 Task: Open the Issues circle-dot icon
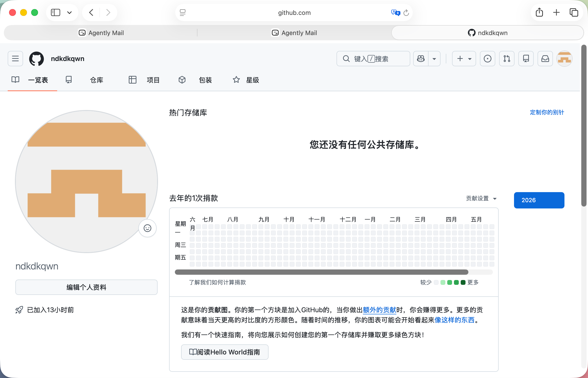pyautogui.click(x=488, y=59)
